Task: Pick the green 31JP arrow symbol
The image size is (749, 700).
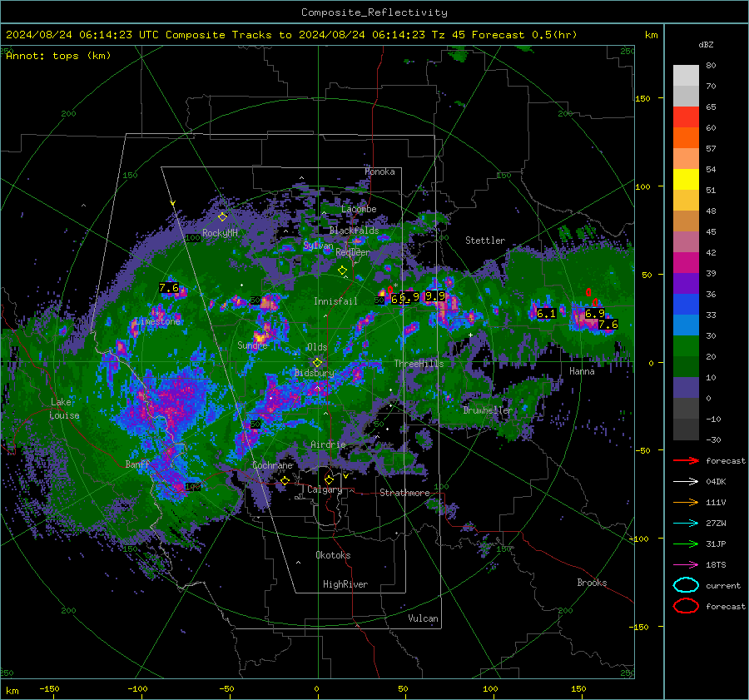Action: [x=686, y=544]
